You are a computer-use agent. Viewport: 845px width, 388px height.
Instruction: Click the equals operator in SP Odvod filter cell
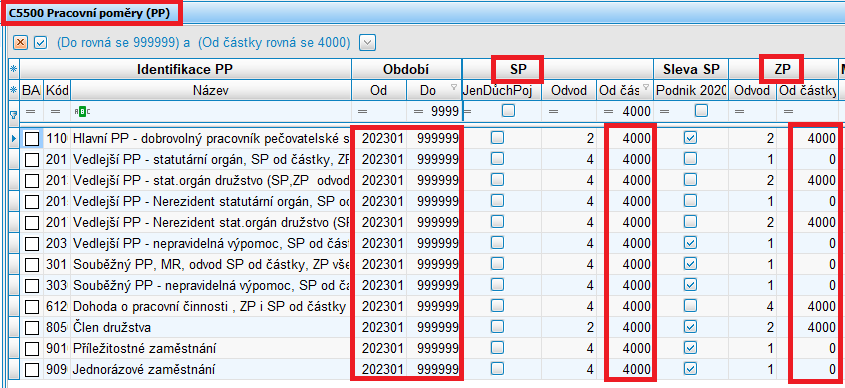click(x=553, y=112)
